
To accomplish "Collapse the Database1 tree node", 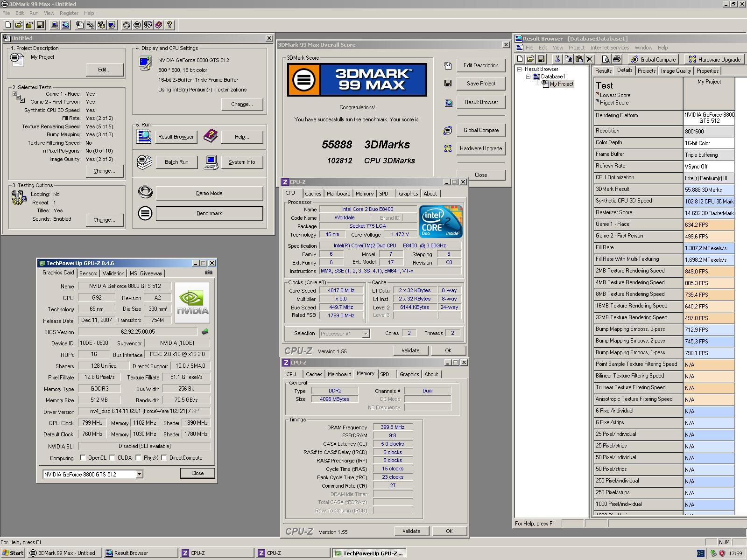I will tap(529, 77).
